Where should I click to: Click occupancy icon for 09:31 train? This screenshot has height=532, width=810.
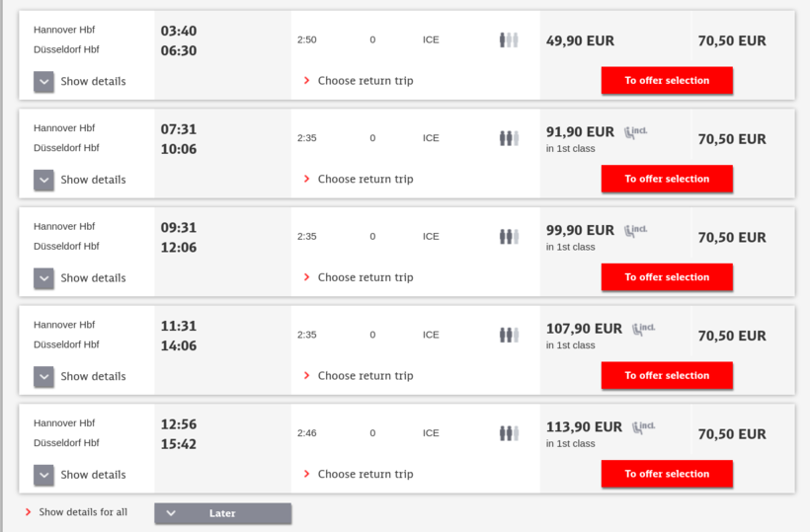coord(509,237)
